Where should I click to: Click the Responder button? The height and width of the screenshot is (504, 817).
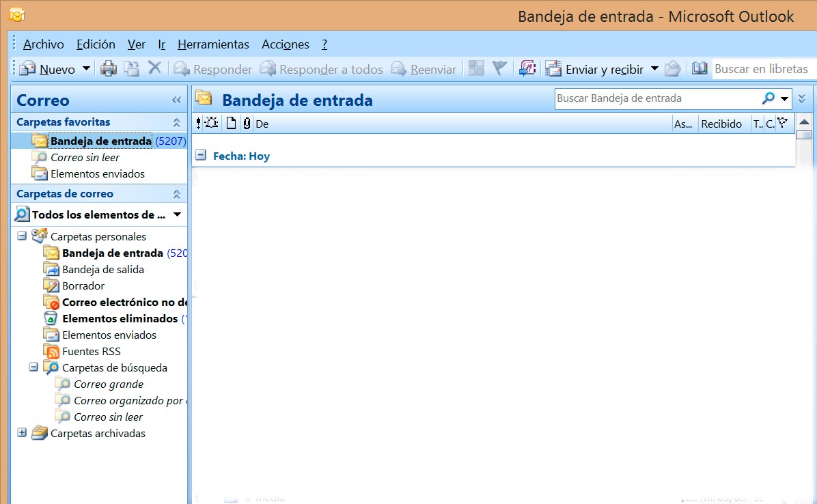(x=212, y=69)
